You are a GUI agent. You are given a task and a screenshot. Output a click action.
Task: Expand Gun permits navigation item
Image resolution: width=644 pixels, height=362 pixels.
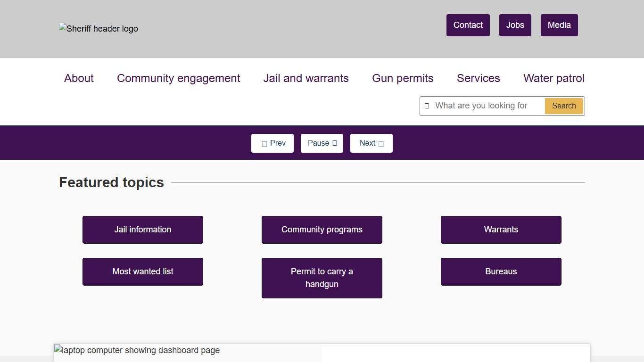click(x=403, y=78)
